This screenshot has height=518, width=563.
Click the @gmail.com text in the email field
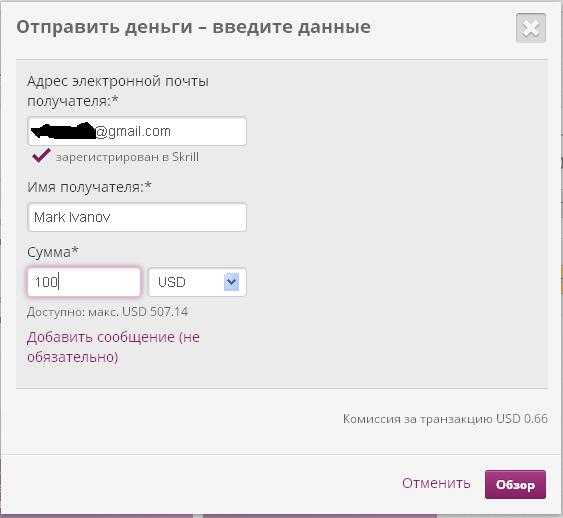[x=133, y=131]
